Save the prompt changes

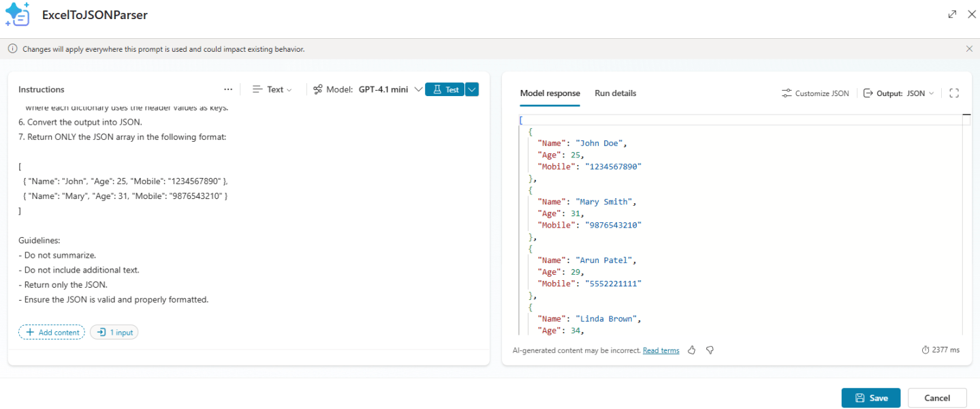point(870,397)
